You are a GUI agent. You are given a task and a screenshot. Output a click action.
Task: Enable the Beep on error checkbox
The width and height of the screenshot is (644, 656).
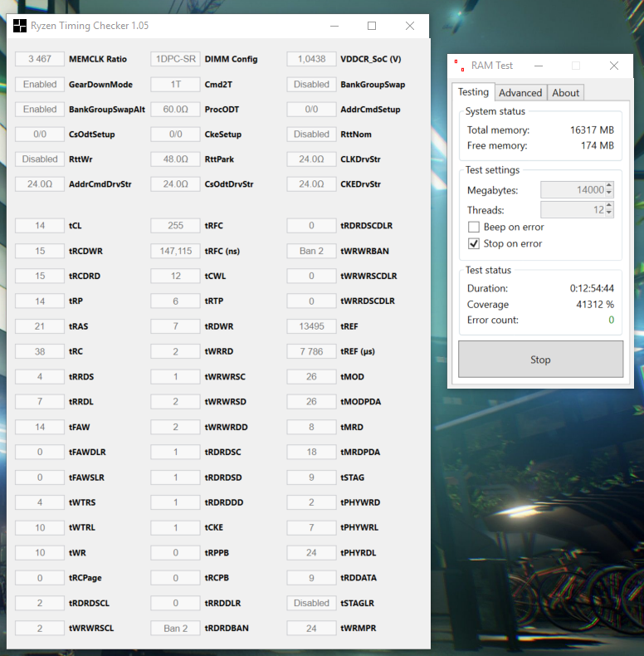473,228
